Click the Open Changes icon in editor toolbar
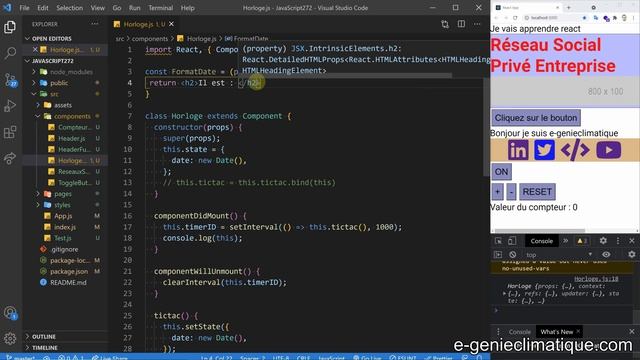Image resolution: width=640 pixels, height=360 pixels. [445, 24]
